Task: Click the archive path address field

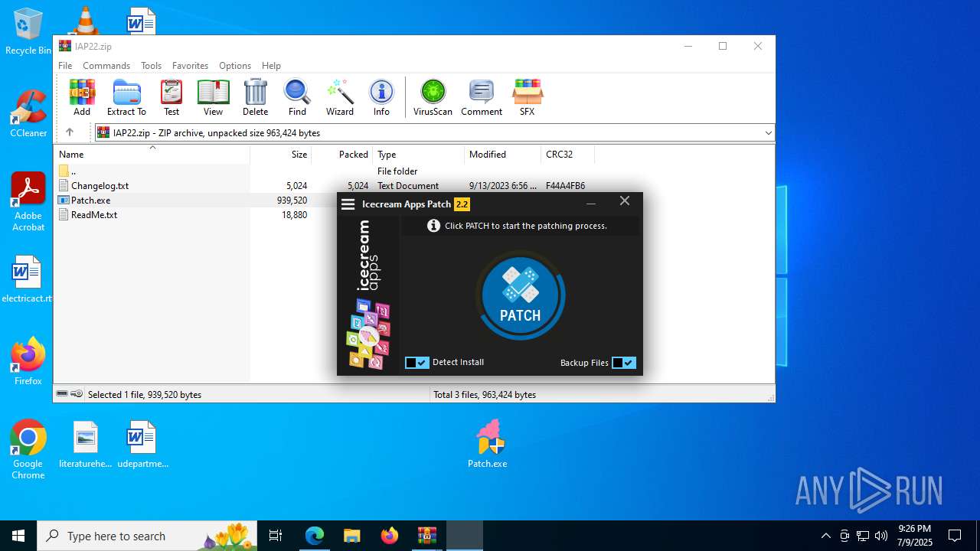Action: point(434,133)
